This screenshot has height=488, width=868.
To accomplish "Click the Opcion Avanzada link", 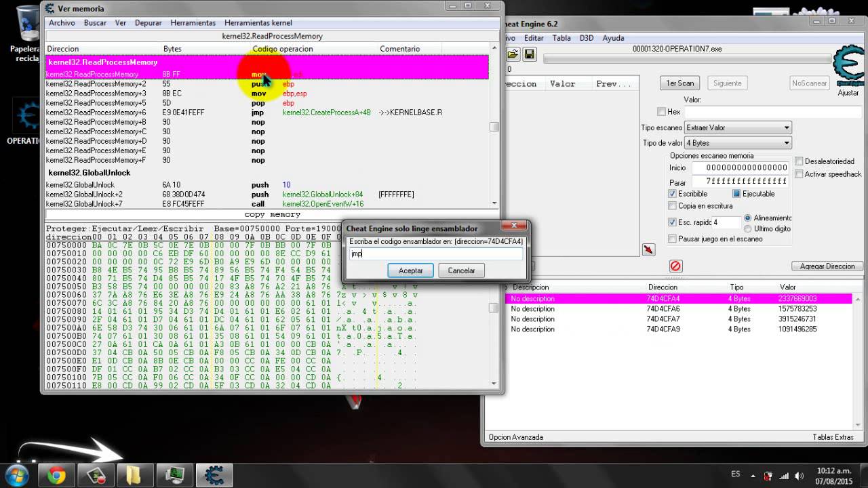I will (x=516, y=437).
